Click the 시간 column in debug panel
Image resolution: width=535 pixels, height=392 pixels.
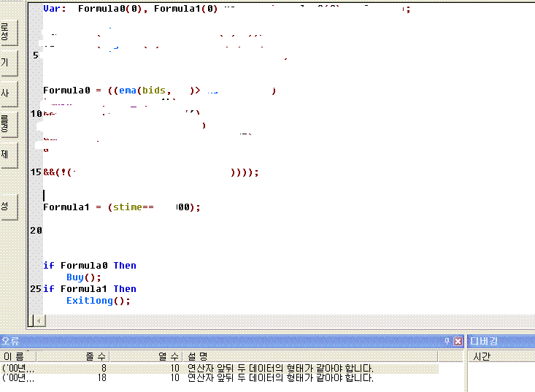[482, 356]
